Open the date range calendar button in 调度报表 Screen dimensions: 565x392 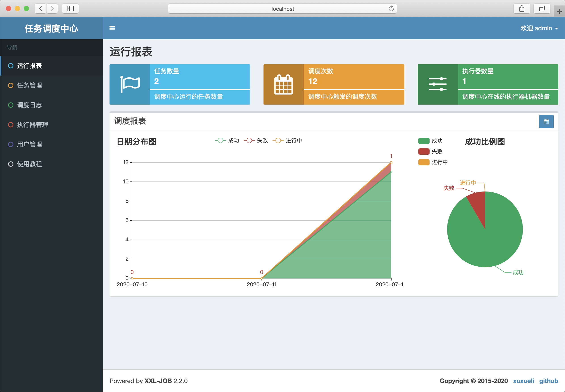tap(546, 121)
